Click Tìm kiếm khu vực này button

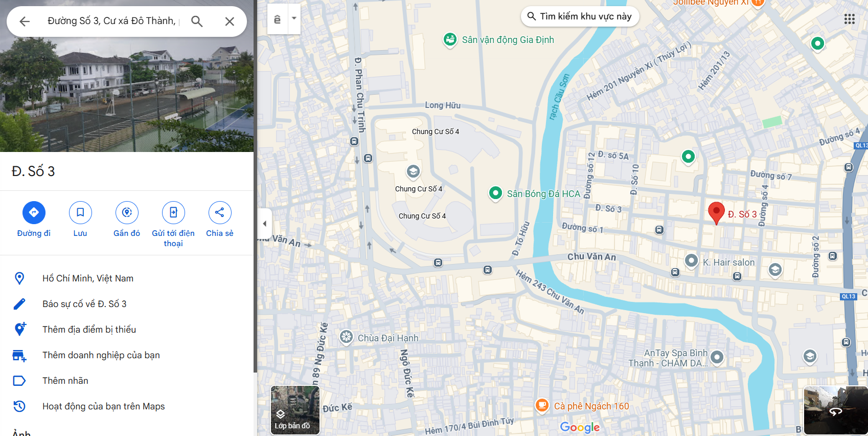coord(580,16)
